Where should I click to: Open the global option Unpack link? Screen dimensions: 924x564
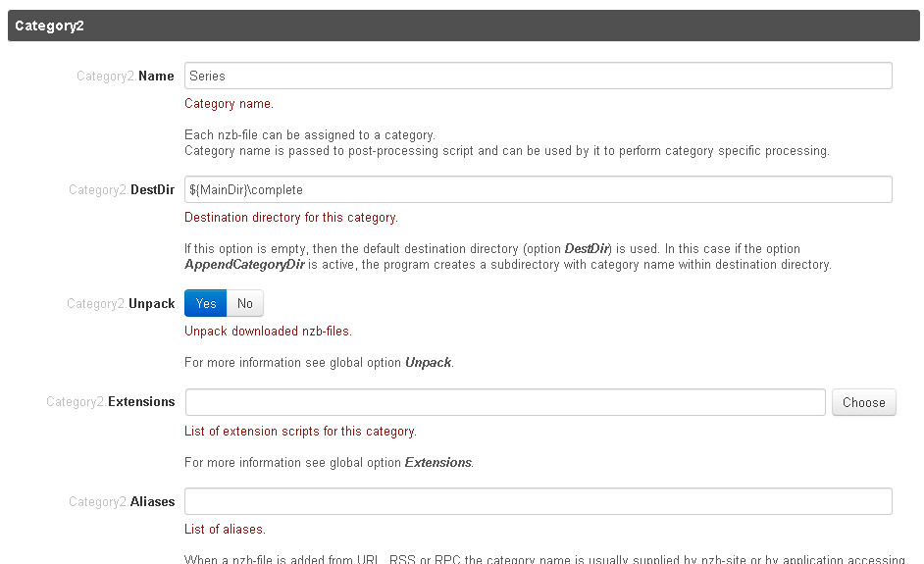(428, 363)
